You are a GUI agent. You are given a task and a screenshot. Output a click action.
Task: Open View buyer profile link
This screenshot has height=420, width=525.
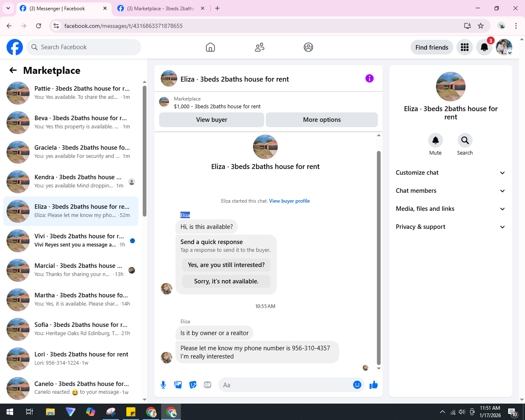coord(290,201)
